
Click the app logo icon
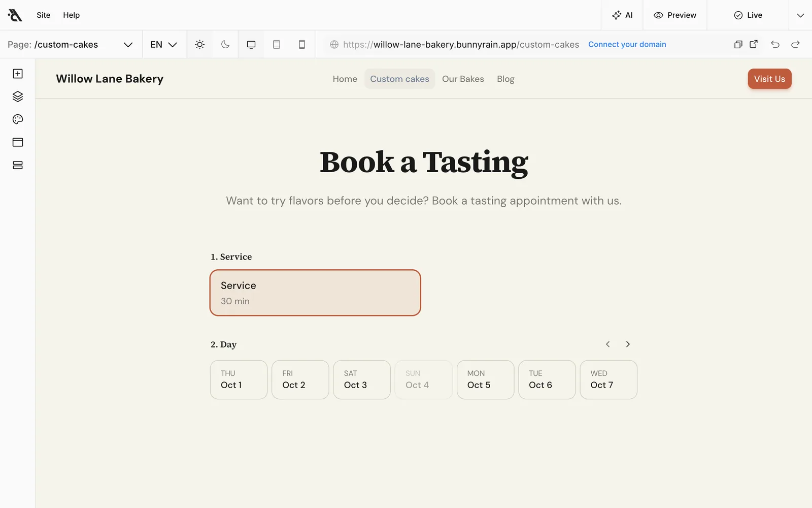pyautogui.click(x=15, y=15)
